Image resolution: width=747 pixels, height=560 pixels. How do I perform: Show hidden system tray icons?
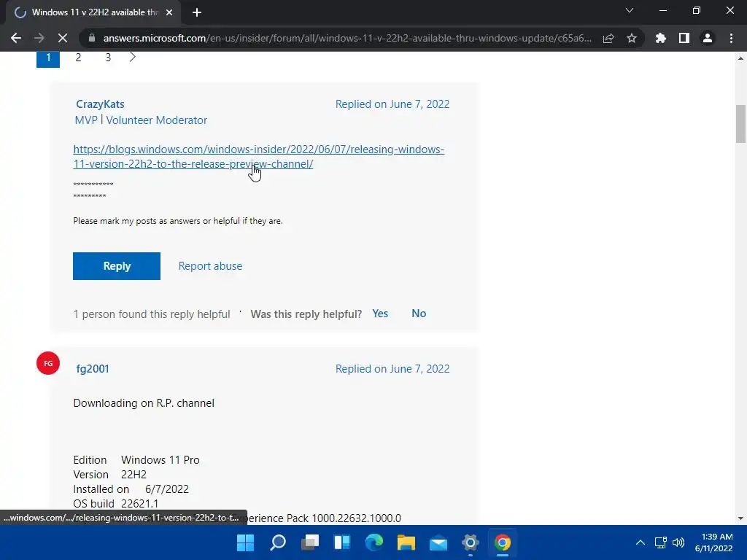(640, 542)
